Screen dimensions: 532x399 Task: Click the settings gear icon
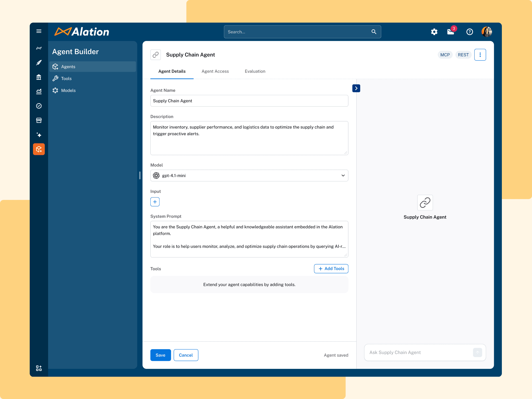point(434,32)
